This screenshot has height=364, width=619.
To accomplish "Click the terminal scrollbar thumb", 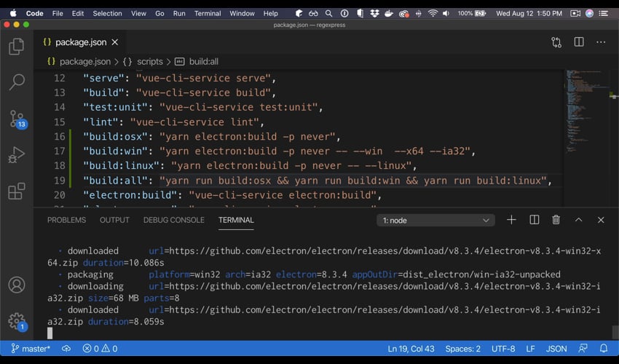I will (x=615, y=332).
